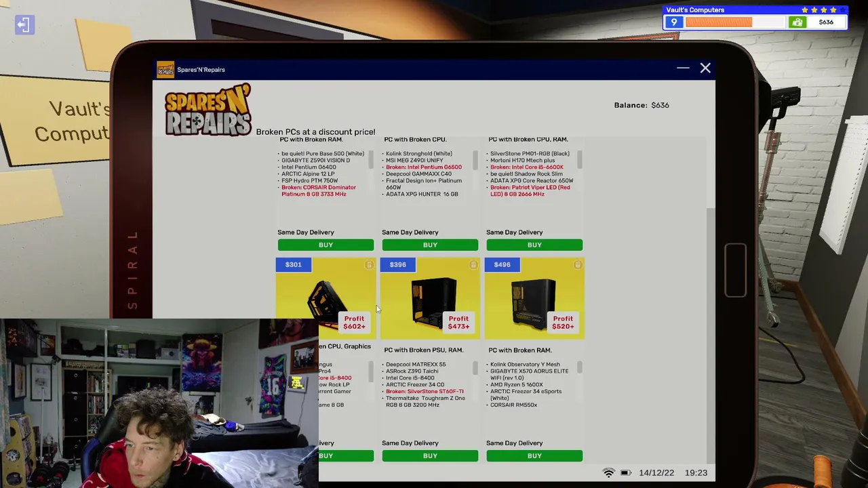Click the Balance: $636 text
The image size is (868, 488).
[x=642, y=105]
